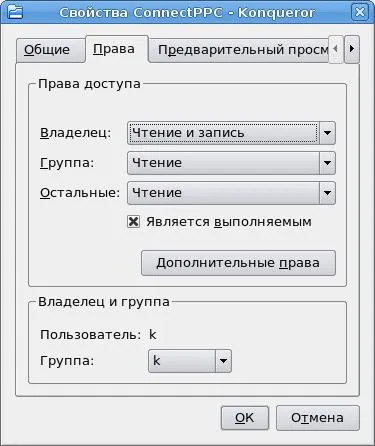
Task: Open the Остальные permissions combo box
Action: (x=231, y=193)
